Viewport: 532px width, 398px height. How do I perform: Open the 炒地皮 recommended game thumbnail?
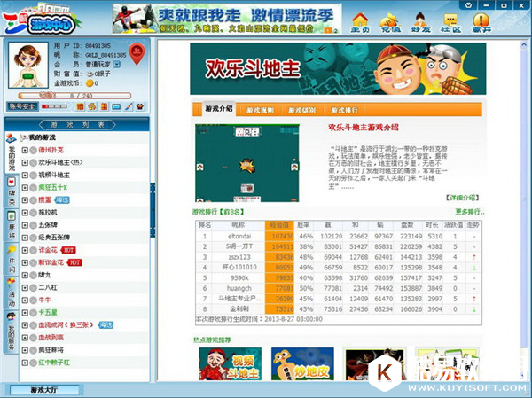pos(302,364)
